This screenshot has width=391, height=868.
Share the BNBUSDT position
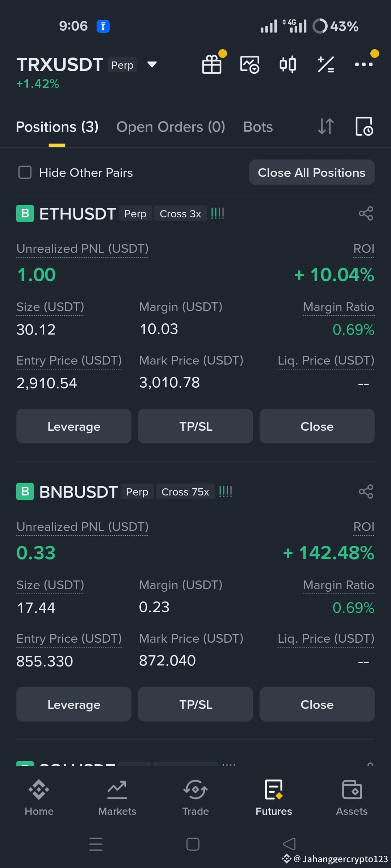pos(366,492)
